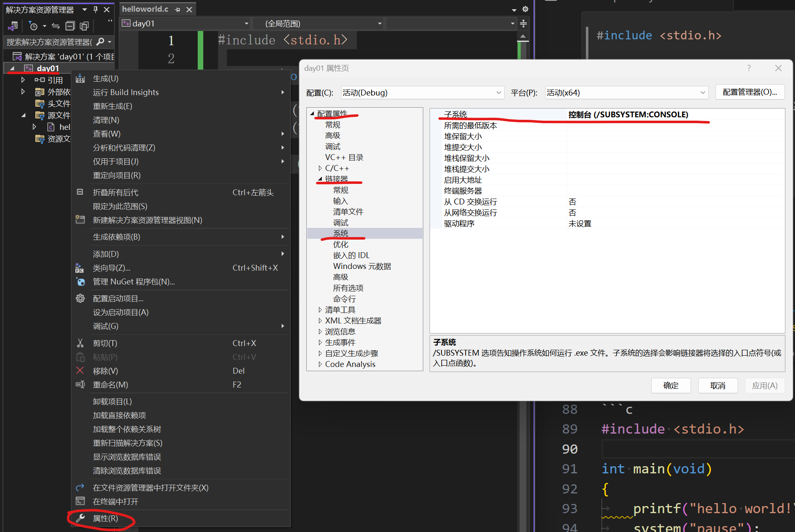This screenshot has height=532, width=795.
Task: Click the 驱动程序 property row
Action: [607, 223]
